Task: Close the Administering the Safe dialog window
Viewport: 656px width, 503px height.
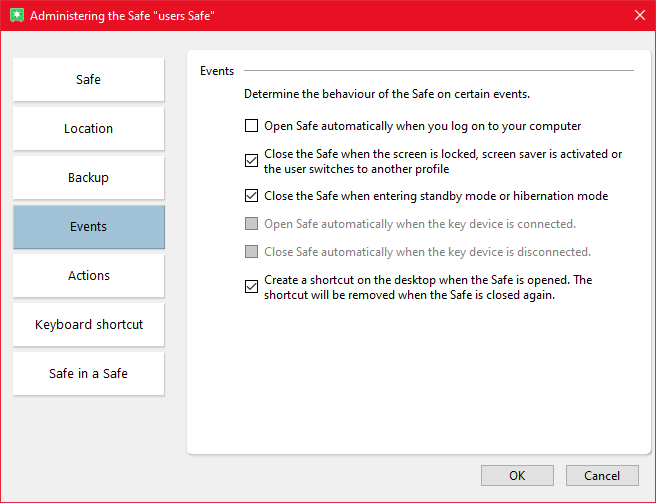Action: pos(639,15)
